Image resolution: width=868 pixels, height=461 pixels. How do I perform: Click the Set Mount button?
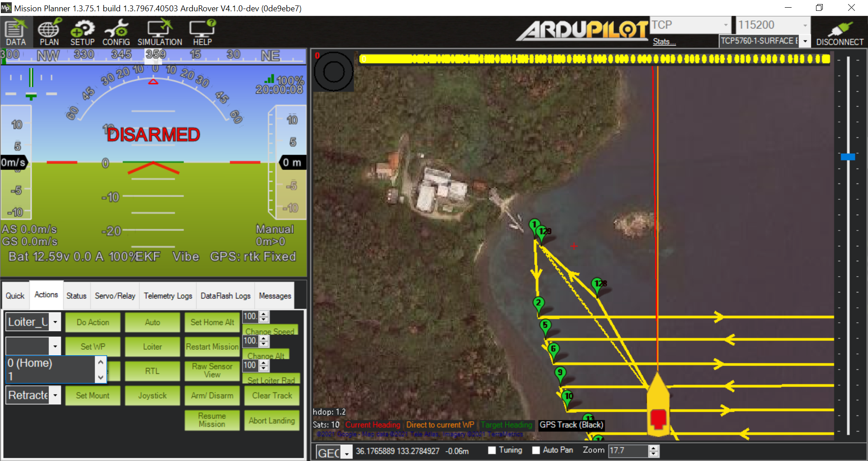click(x=93, y=395)
